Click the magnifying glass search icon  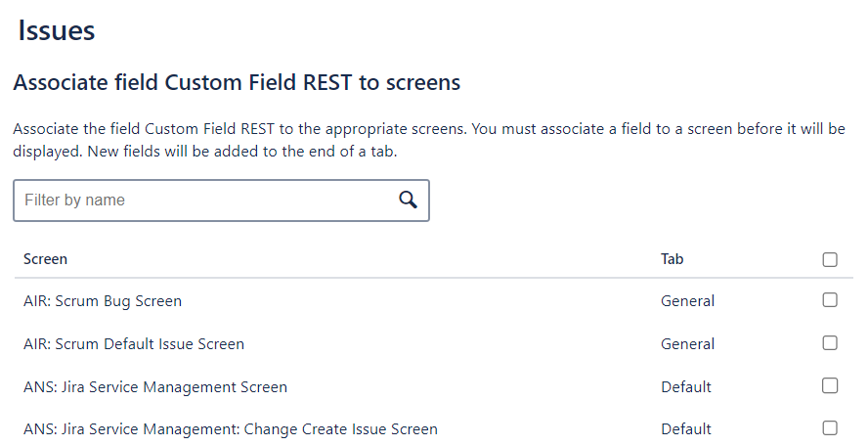coord(409,200)
